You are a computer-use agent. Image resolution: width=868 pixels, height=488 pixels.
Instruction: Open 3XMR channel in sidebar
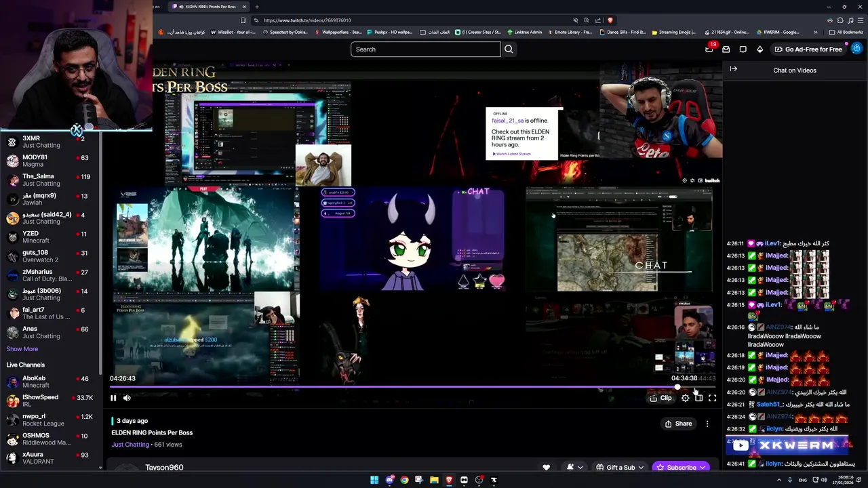pos(50,141)
